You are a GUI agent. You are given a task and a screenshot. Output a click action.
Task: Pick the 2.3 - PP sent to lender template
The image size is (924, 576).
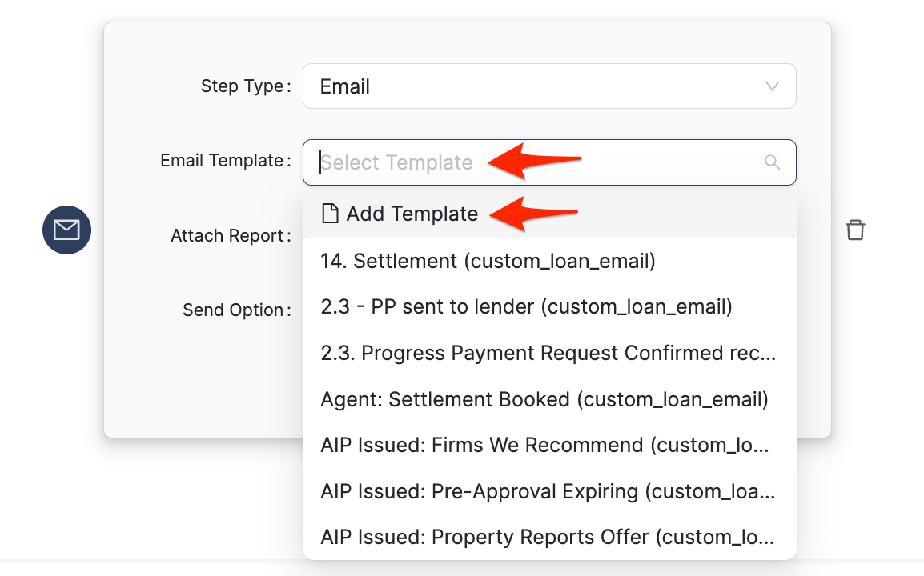pos(526,307)
